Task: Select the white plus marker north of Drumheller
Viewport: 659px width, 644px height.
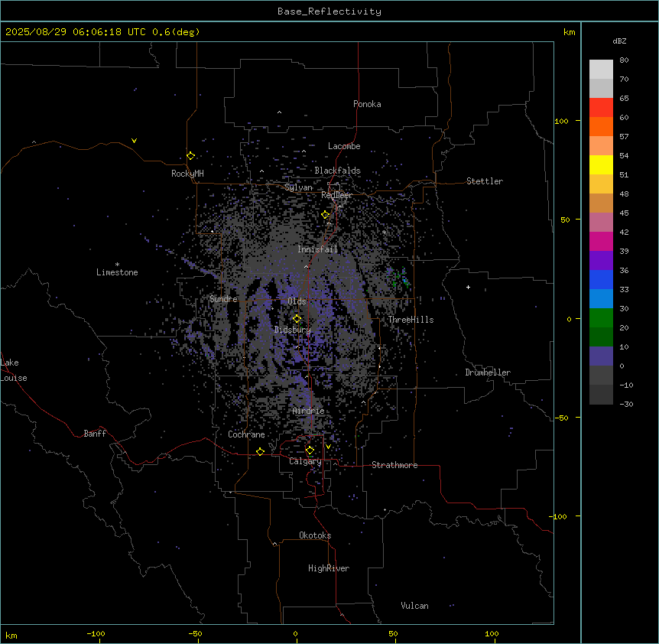Action: pyautogui.click(x=468, y=287)
